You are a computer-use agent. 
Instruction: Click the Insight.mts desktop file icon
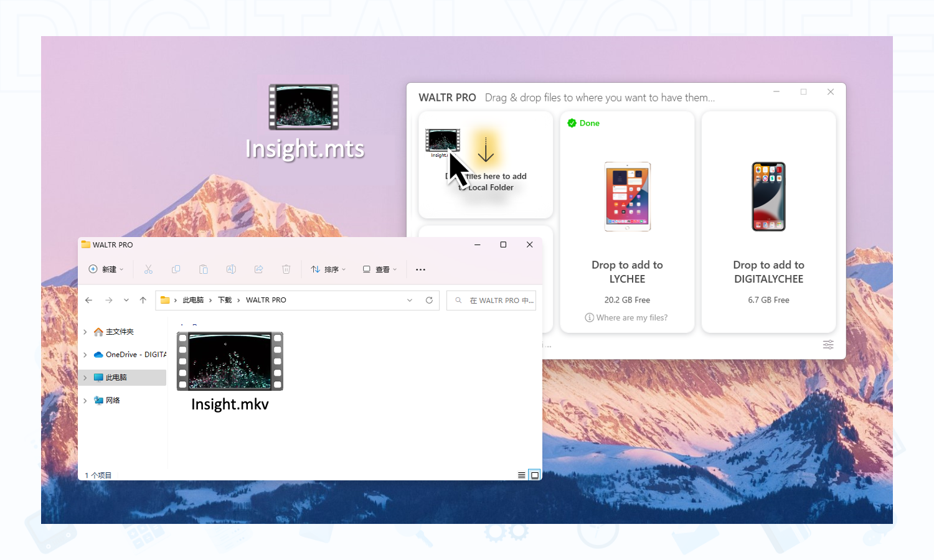tap(304, 107)
